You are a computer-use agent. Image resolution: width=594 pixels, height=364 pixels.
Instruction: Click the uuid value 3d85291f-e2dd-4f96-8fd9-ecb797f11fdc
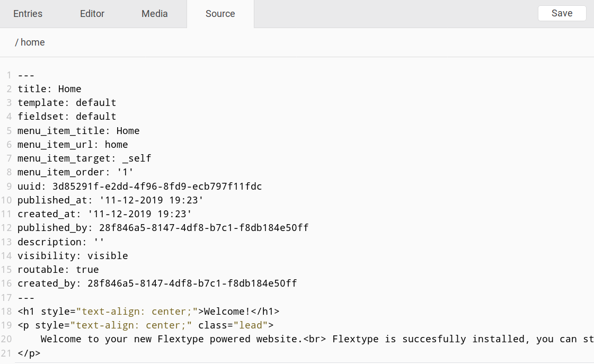[157, 187]
